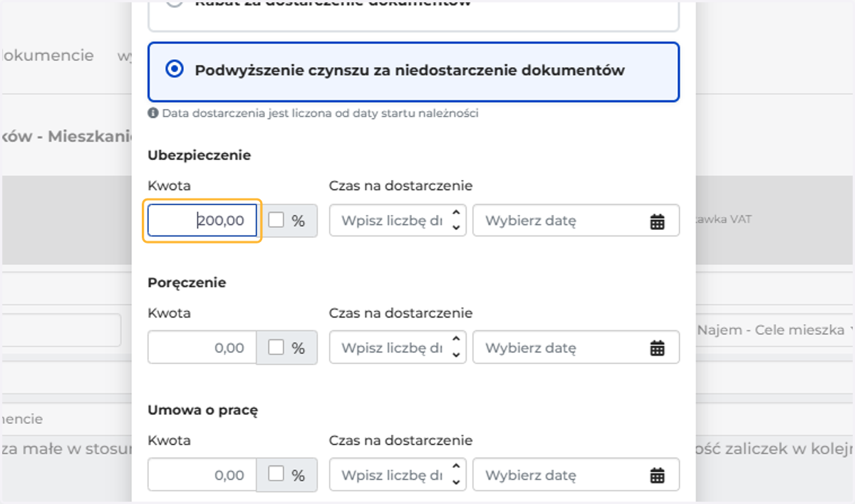Screen dimensions: 855x504
Task: Increase Poręczenie days with up arrow
Action: coord(456,340)
